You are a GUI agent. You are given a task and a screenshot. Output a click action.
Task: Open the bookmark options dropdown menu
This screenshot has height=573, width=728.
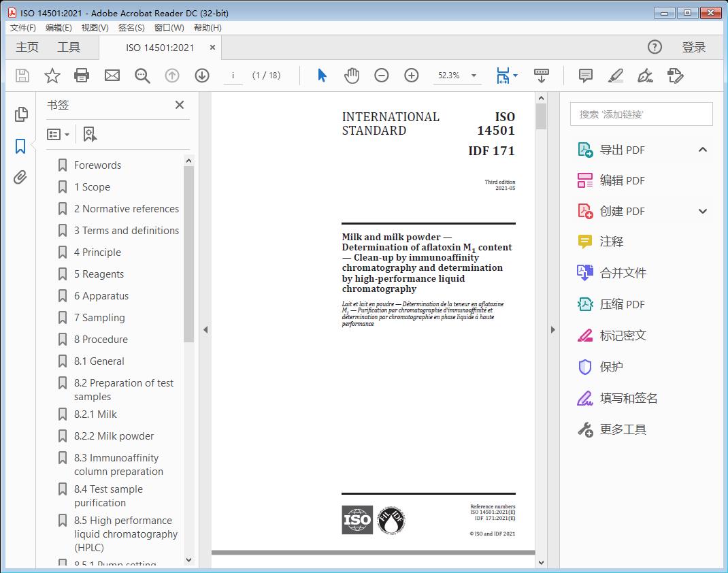click(x=59, y=135)
